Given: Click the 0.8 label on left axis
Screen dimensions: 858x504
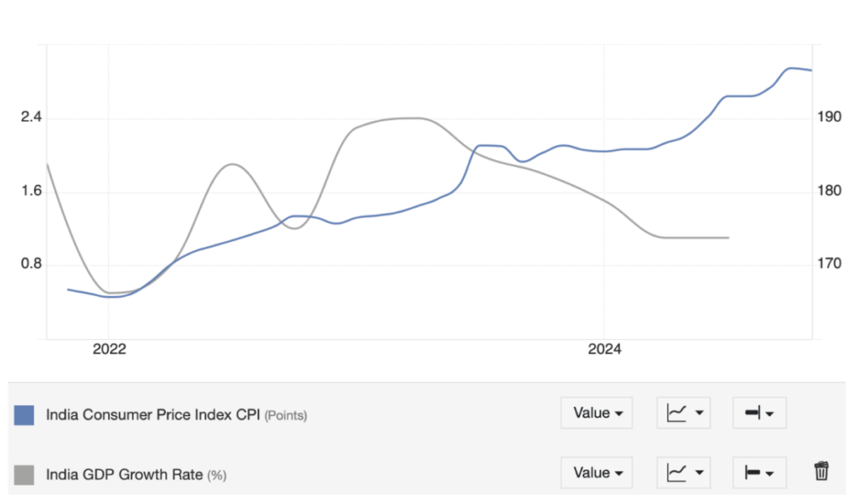Looking at the screenshot, I should click(x=31, y=265).
